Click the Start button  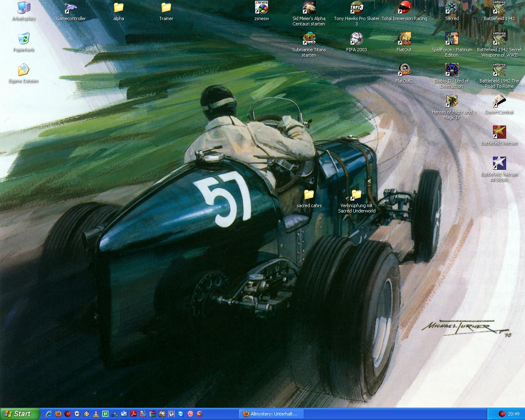(20, 414)
